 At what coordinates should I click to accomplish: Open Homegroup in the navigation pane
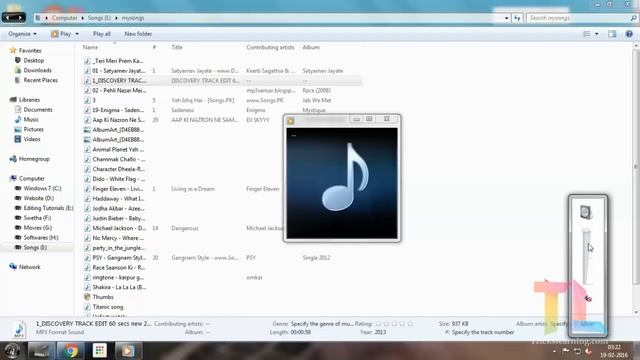click(x=34, y=159)
